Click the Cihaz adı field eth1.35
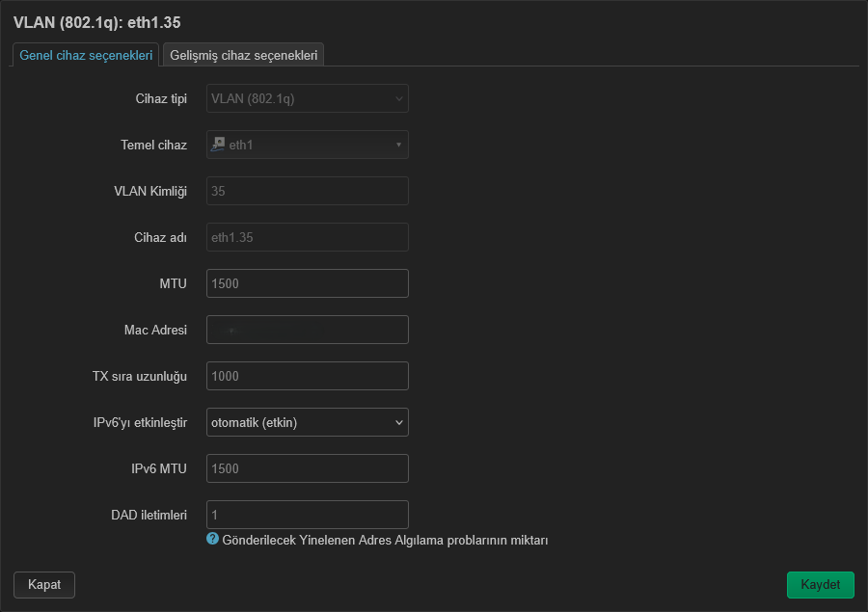This screenshot has height=612, width=868. [308, 237]
